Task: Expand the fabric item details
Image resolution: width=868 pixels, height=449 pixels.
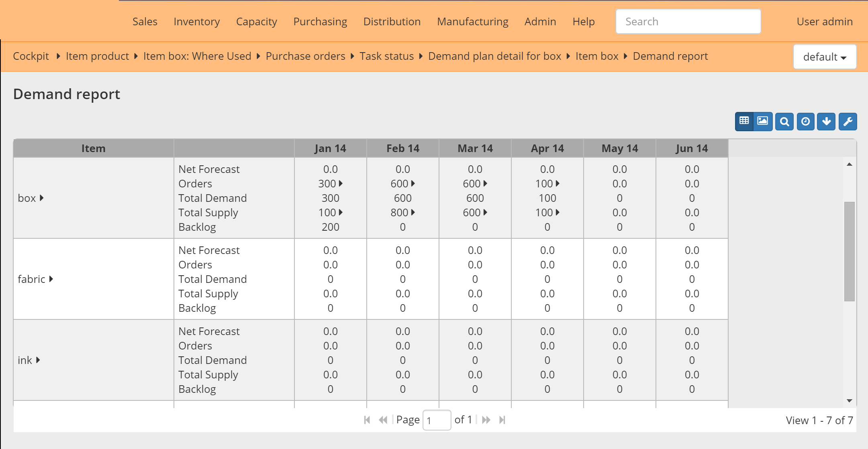Action: [51, 279]
